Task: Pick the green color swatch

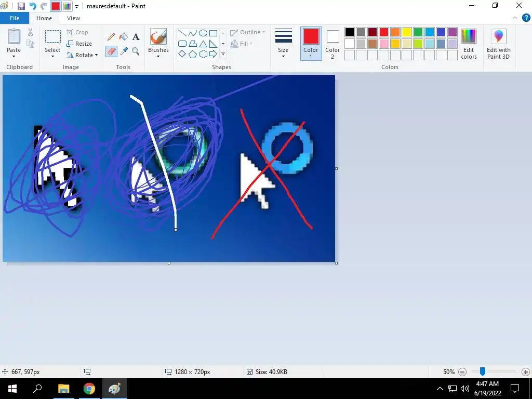Action: point(418,32)
